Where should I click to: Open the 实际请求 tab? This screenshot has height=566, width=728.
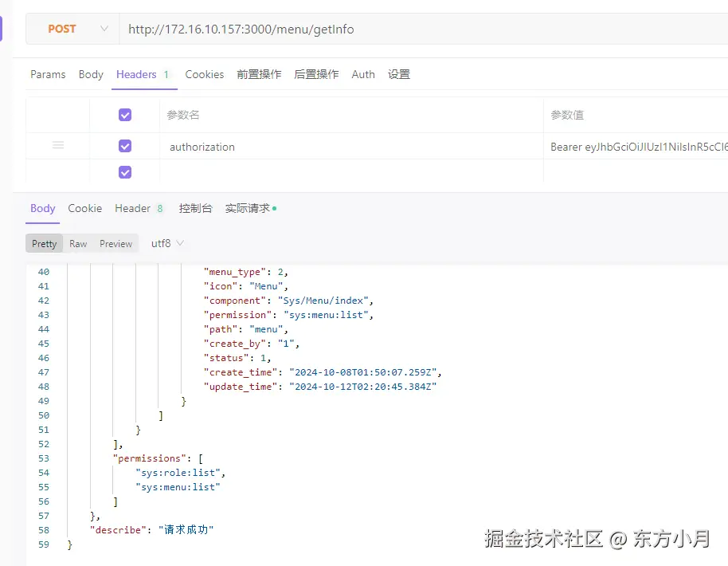point(251,208)
